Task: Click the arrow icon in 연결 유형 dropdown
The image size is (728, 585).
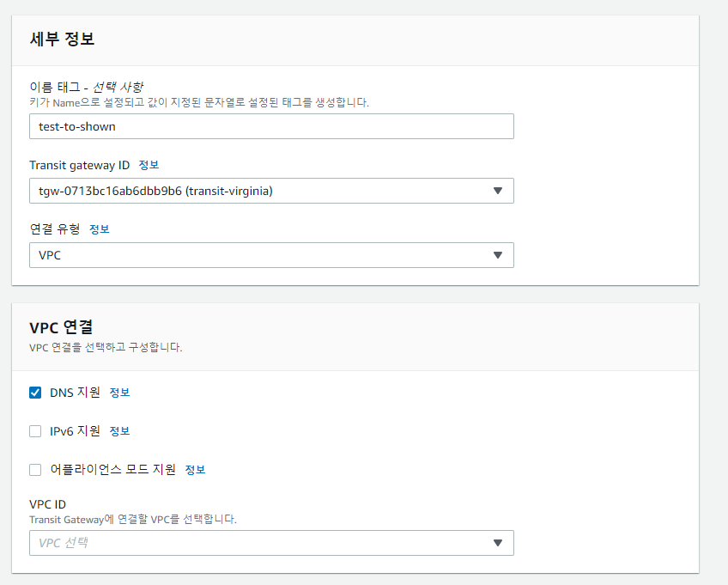Action: pyautogui.click(x=498, y=255)
